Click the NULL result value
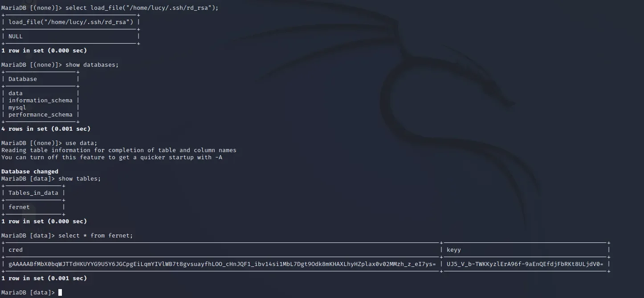 tap(16, 36)
